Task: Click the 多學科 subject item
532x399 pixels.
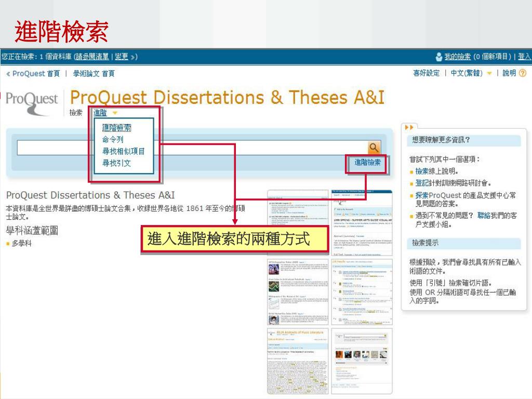Action: pos(21,243)
